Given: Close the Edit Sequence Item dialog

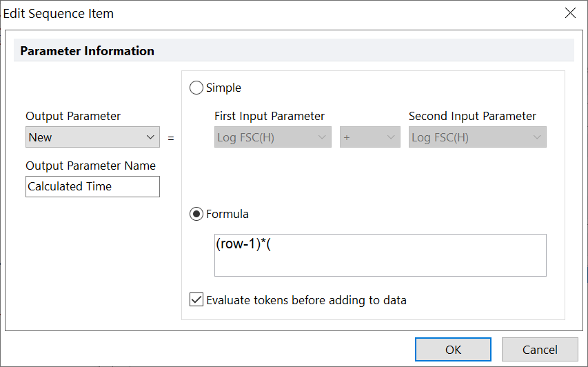Looking at the screenshot, I should 570,13.
